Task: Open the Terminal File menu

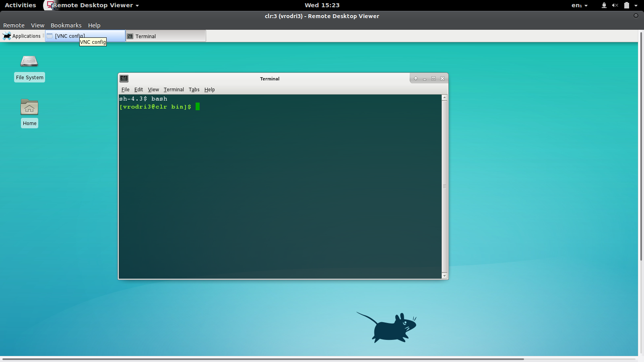Action: (125, 90)
